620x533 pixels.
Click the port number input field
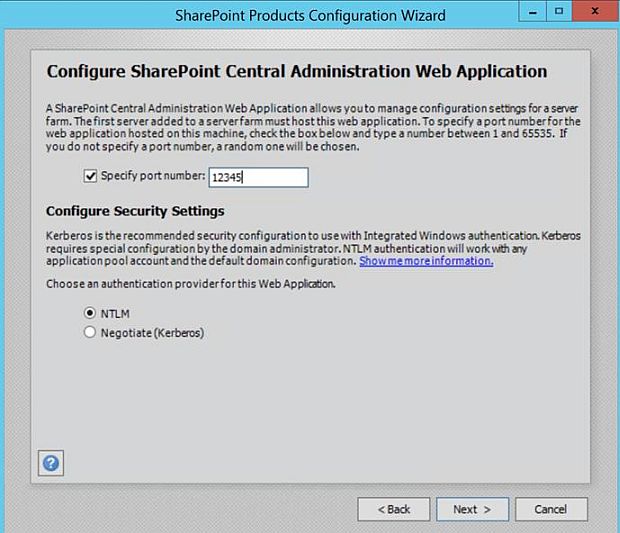tap(259, 177)
